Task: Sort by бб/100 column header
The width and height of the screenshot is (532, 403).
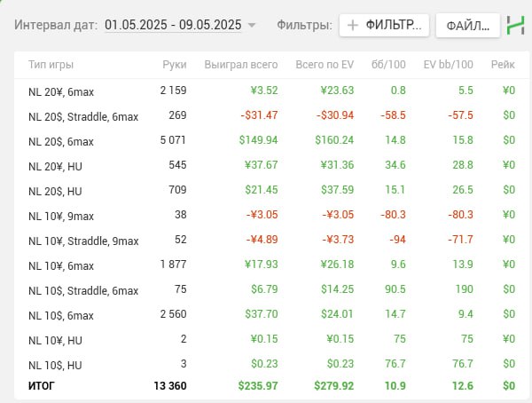Action: (388, 65)
